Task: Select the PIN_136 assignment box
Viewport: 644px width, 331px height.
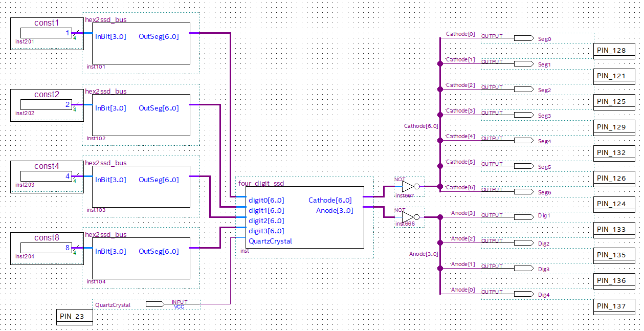Action: click(614, 281)
